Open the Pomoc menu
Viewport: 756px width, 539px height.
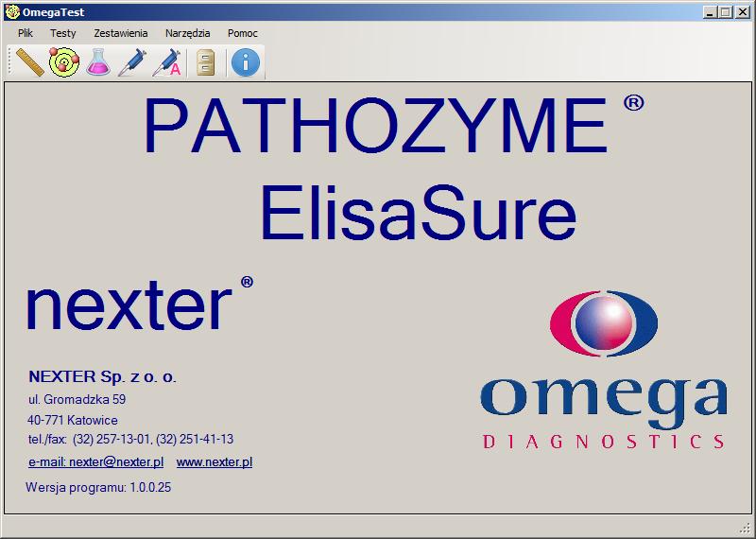pos(243,33)
